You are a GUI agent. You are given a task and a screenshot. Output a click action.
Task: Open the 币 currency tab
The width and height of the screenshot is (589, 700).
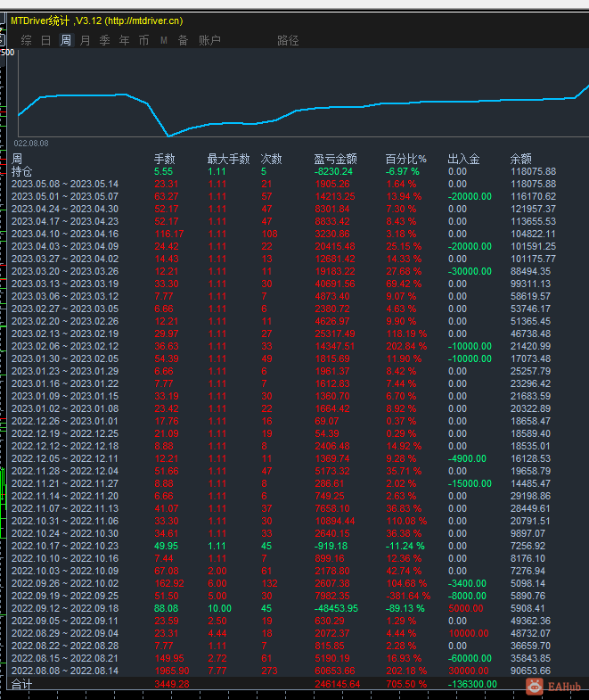pyautogui.click(x=143, y=40)
